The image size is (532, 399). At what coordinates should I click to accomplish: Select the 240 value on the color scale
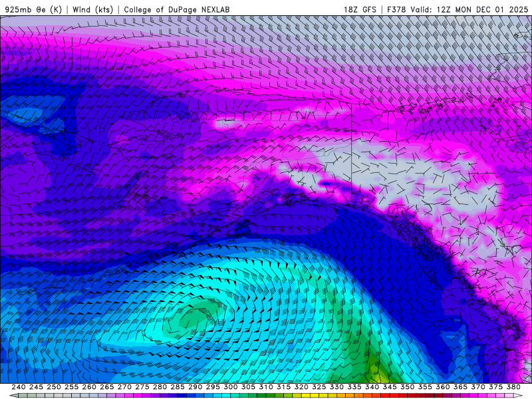tap(19, 387)
